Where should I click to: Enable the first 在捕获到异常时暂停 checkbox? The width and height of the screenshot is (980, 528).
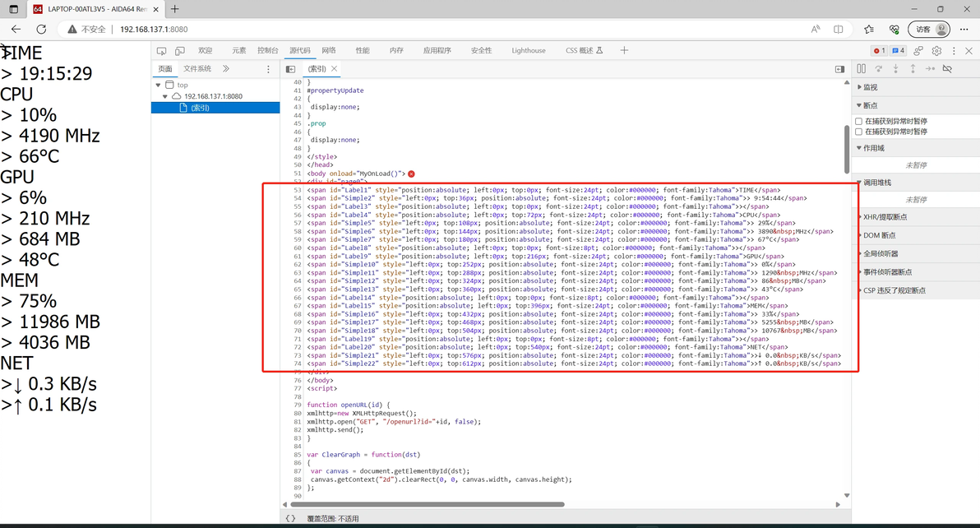[x=859, y=121]
